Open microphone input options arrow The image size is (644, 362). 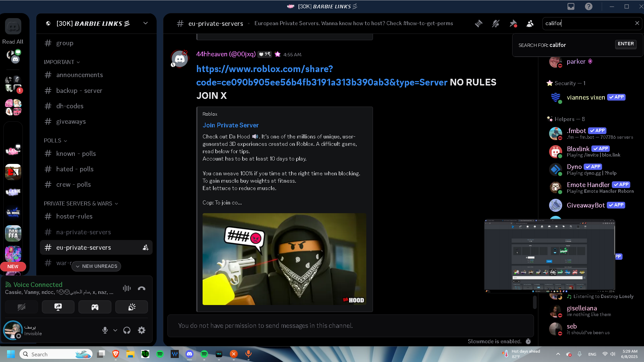(115, 330)
